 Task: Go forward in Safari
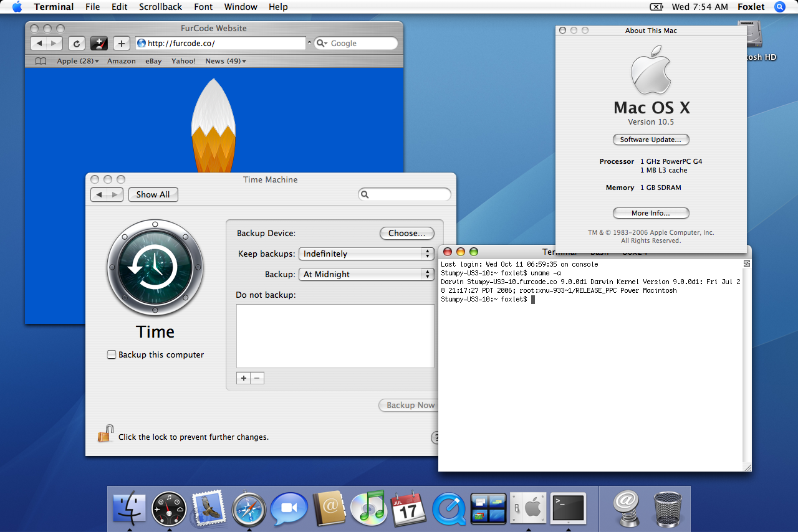pos(55,43)
